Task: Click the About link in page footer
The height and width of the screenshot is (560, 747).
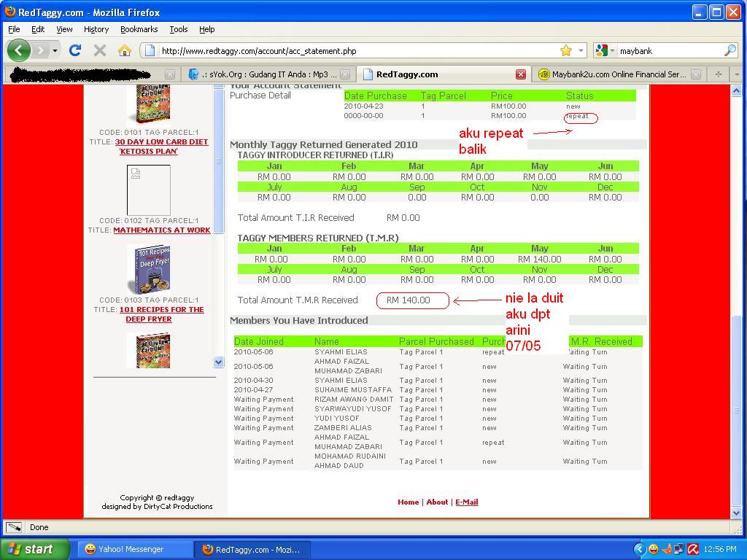Action: [x=437, y=502]
